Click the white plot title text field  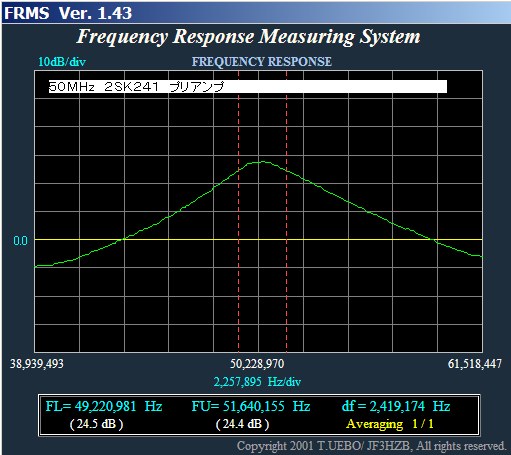pyautogui.click(x=248, y=87)
